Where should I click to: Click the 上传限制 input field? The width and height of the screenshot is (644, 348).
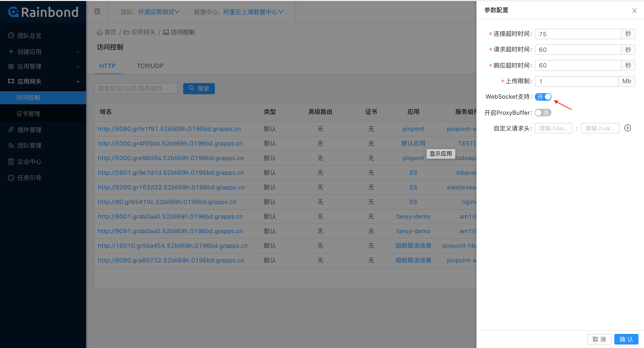(576, 81)
